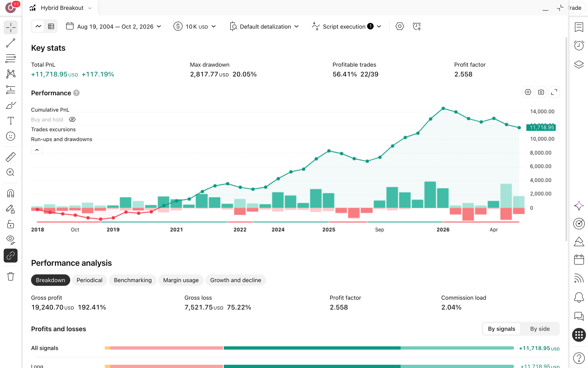Select the crosshair cursor tool

pyautogui.click(x=11, y=28)
